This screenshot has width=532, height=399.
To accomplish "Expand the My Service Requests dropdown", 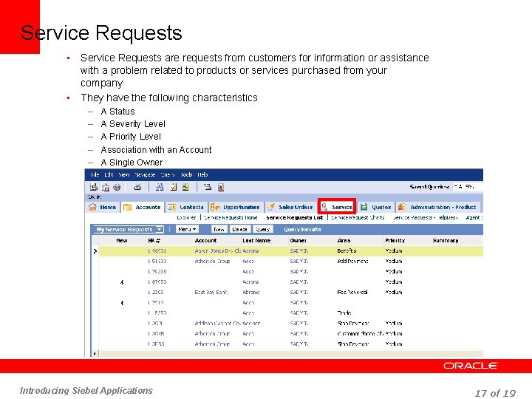I will [x=159, y=230].
